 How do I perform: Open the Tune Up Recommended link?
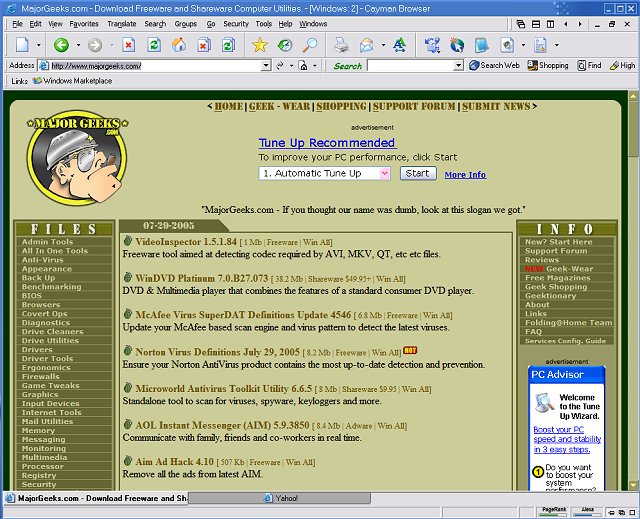point(327,143)
